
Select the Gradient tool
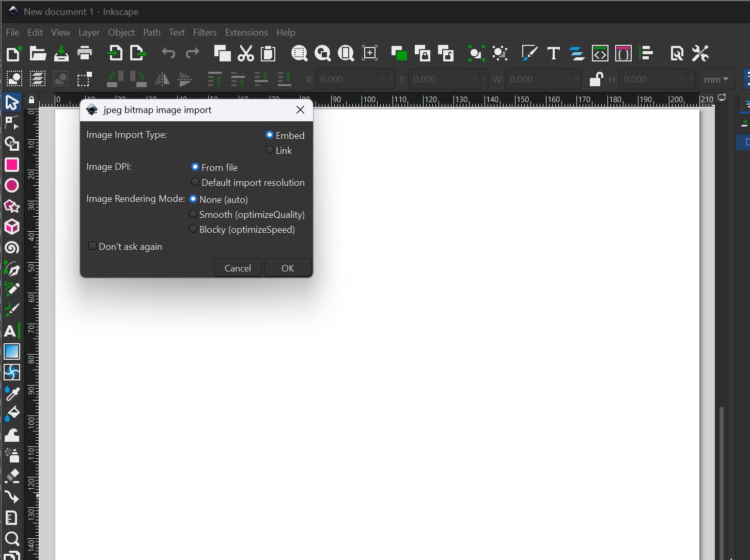coord(12,351)
